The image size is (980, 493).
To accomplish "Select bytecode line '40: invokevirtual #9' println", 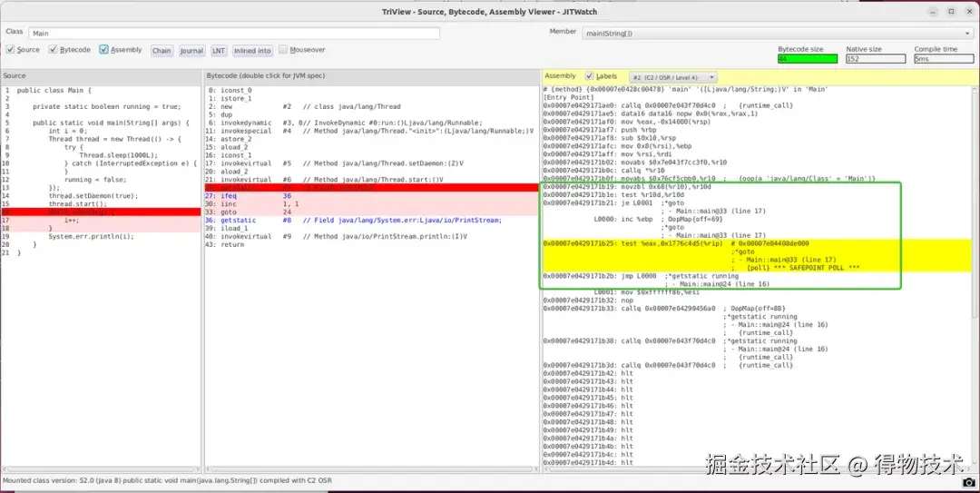I will (338, 236).
